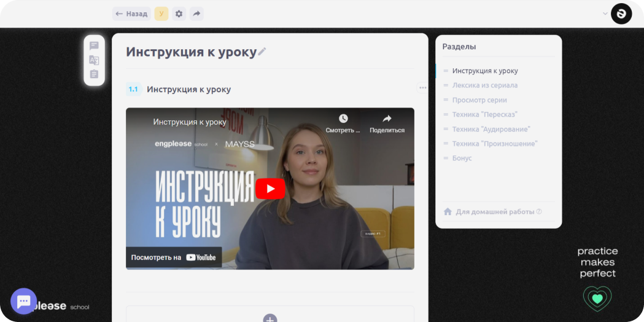Expand the account dropdown chevron
644x322 pixels.
[605, 14]
